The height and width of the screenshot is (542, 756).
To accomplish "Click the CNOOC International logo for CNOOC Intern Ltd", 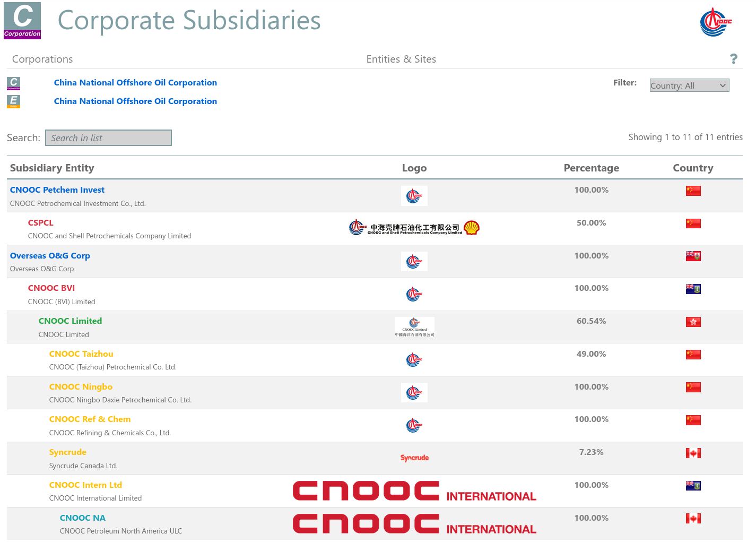I will (x=414, y=491).
